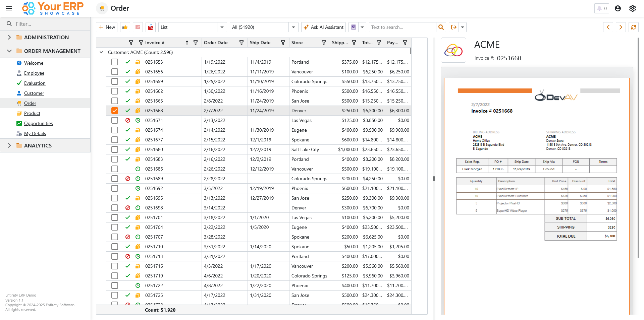Click the Store column filter icon

coord(323,43)
